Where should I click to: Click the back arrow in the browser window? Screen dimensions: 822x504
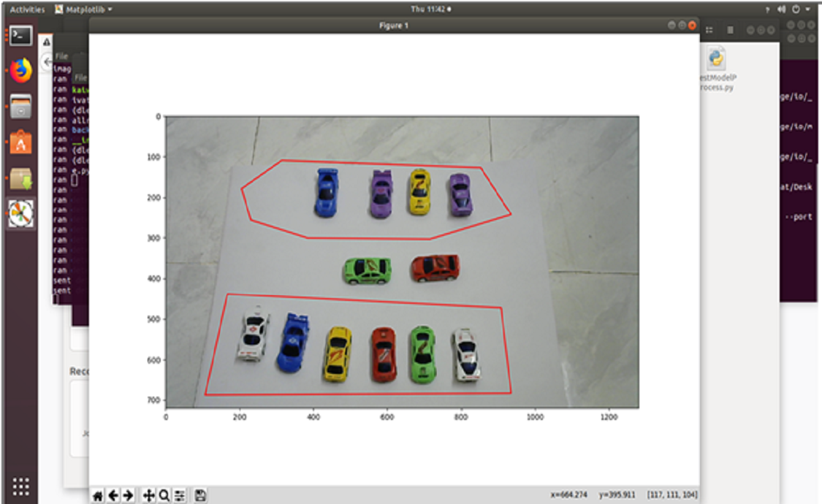[47, 62]
